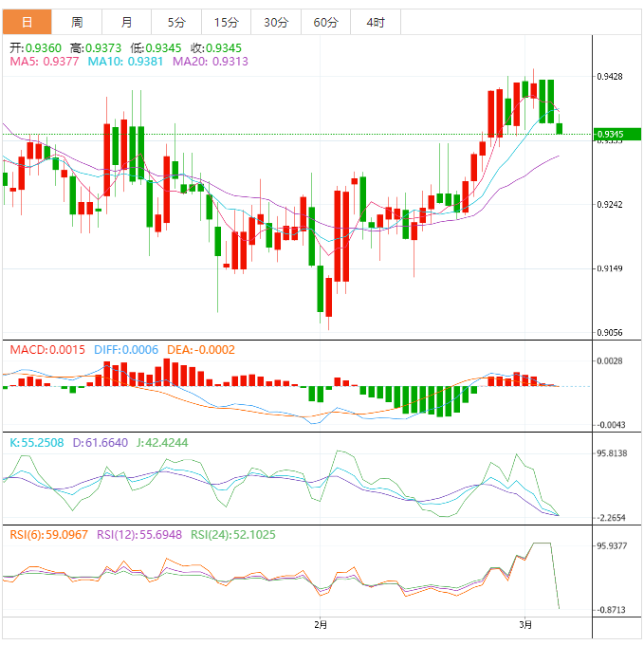Click the RSI(6) indicator label
644x645 pixels.
pos(47,534)
